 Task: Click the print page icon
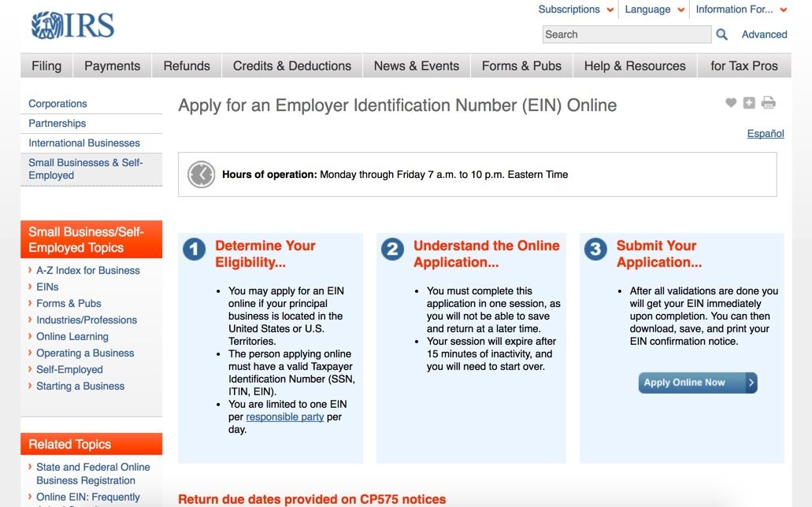769,102
